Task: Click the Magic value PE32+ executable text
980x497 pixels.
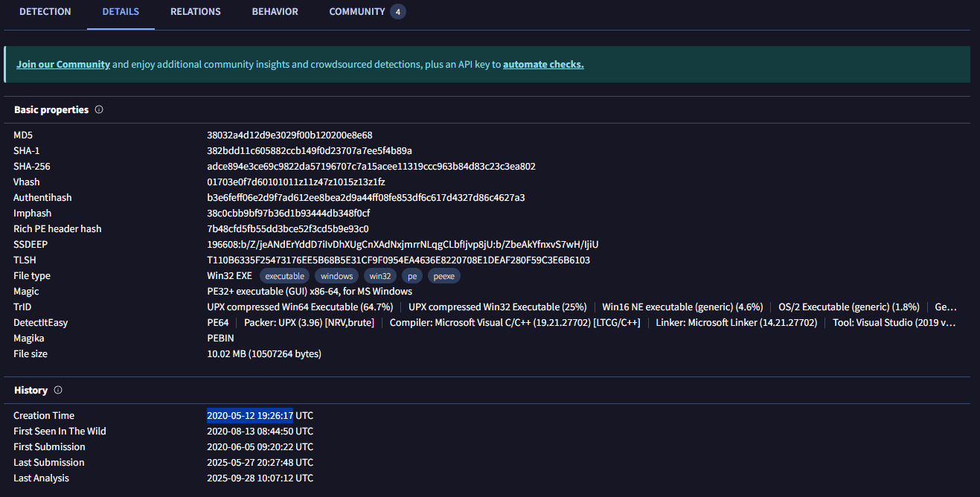Action: pos(310,291)
